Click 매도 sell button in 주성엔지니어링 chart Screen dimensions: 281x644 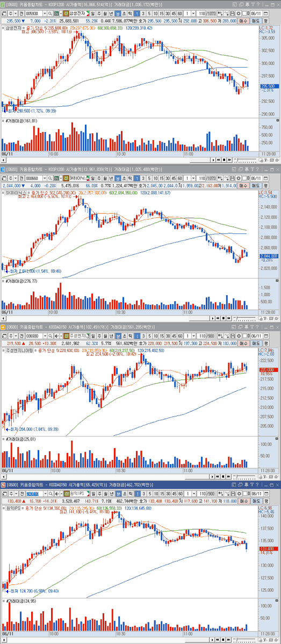pos(256,343)
